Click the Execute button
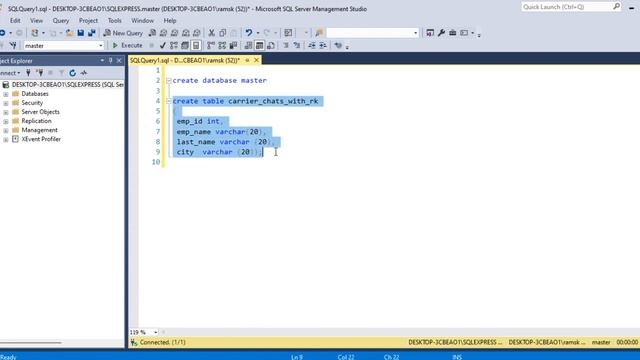 (x=127, y=45)
